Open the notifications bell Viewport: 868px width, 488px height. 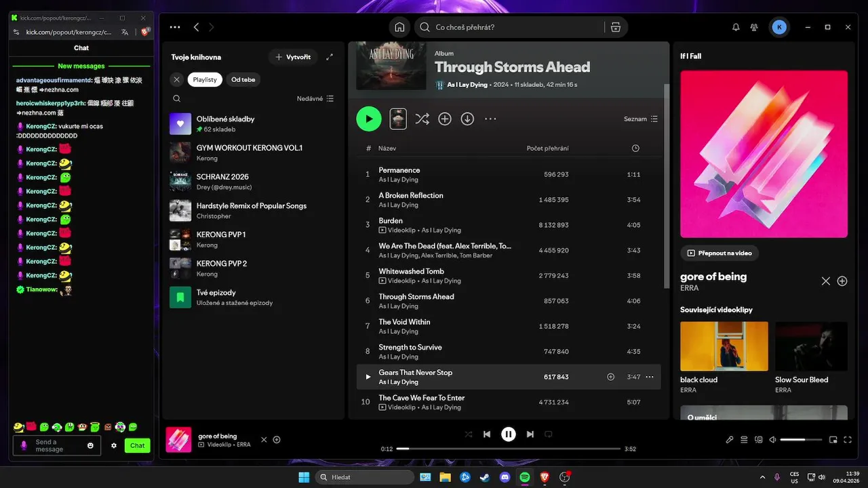(736, 27)
